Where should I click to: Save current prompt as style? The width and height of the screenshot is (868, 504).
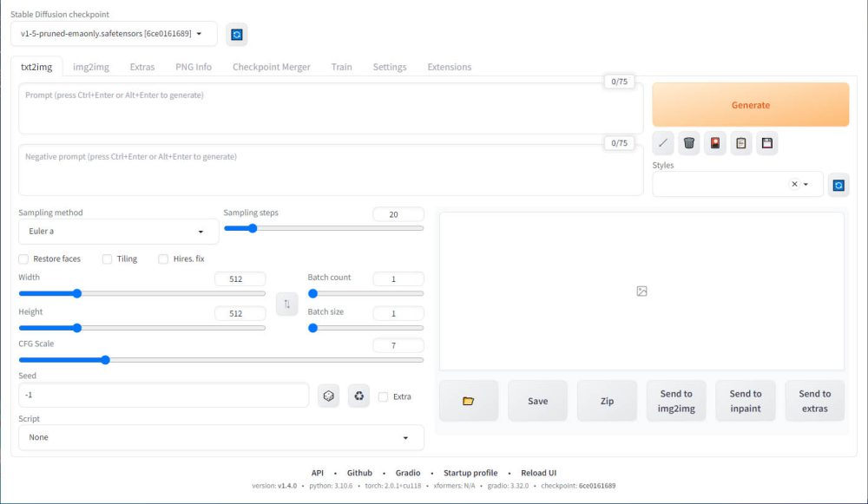click(x=766, y=143)
